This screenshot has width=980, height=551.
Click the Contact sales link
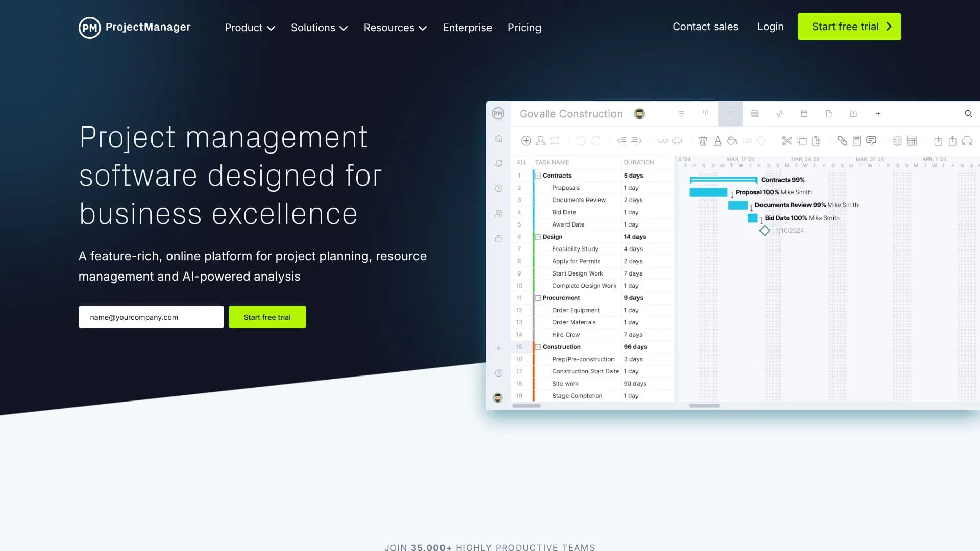[x=705, y=27]
